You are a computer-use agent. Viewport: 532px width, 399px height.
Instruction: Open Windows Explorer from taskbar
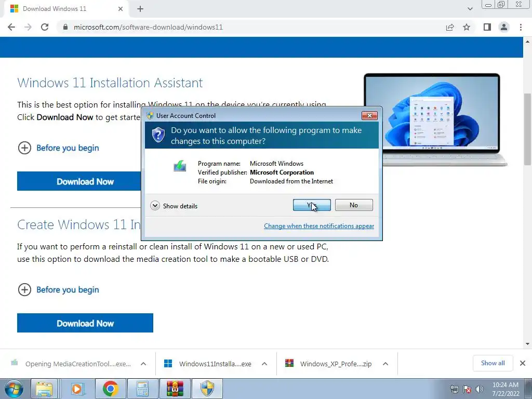coord(44,389)
